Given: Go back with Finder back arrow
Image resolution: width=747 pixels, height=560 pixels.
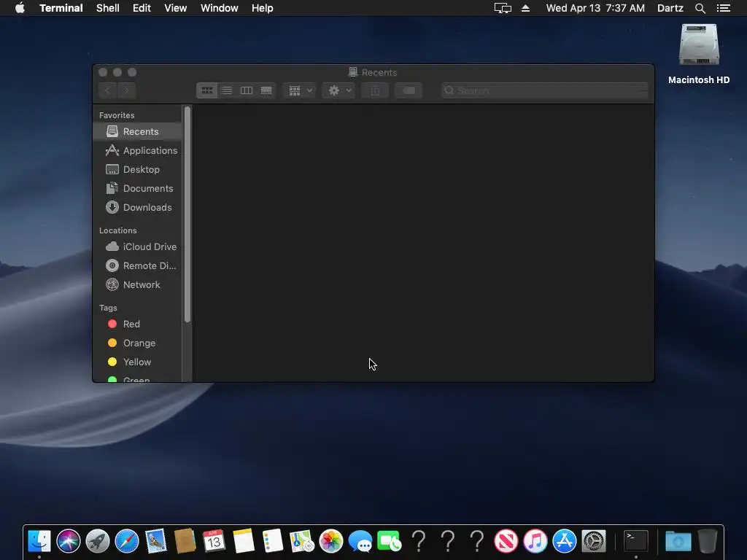Looking at the screenshot, I should [x=108, y=90].
